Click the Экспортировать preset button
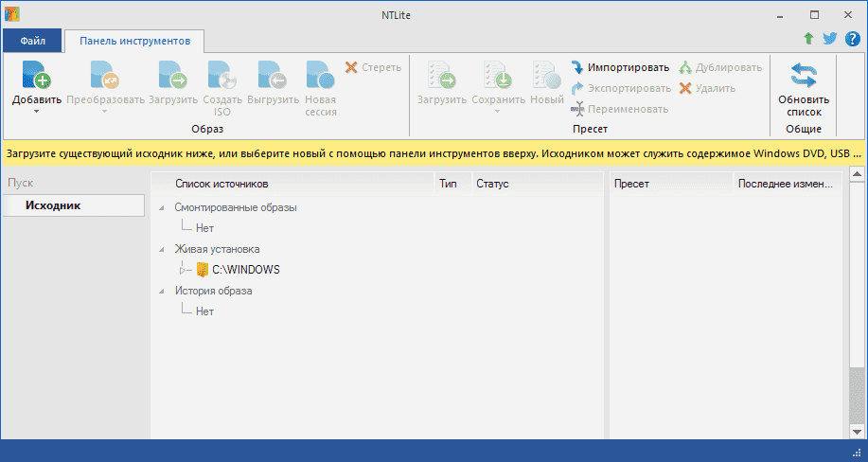 621,88
